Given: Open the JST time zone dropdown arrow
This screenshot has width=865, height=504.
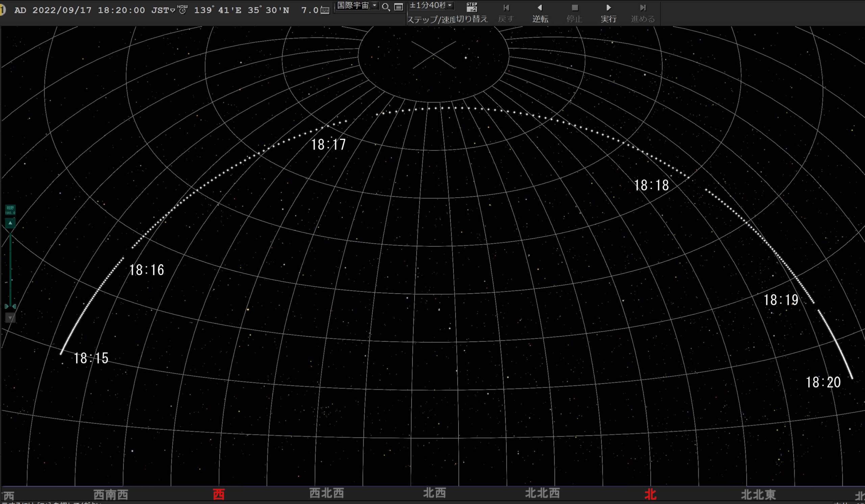Looking at the screenshot, I should [173, 10].
